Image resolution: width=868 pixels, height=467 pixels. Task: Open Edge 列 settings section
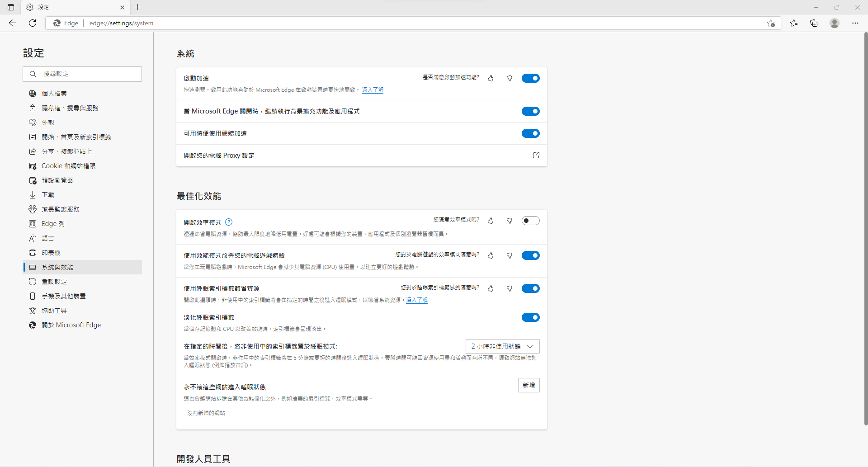pyautogui.click(x=82, y=224)
